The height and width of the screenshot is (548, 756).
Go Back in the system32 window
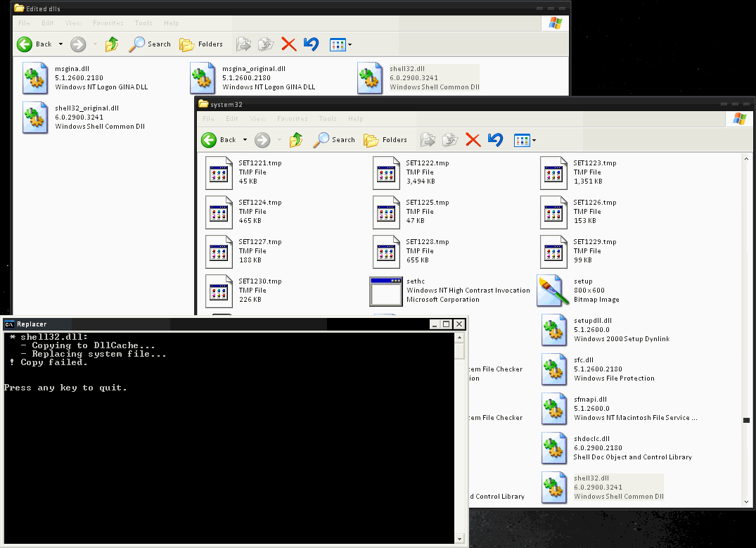[x=219, y=140]
